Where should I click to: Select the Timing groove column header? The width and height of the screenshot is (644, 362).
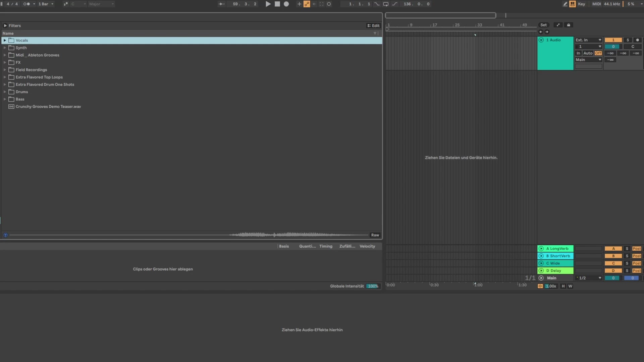[325, 246]
